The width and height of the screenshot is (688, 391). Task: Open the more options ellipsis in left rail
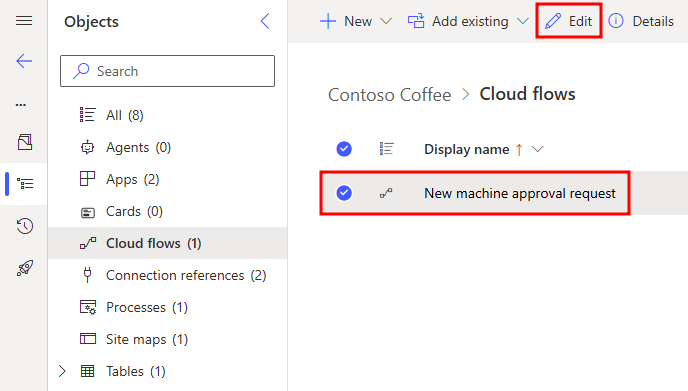pyautogui.click(x=21, y=105)
